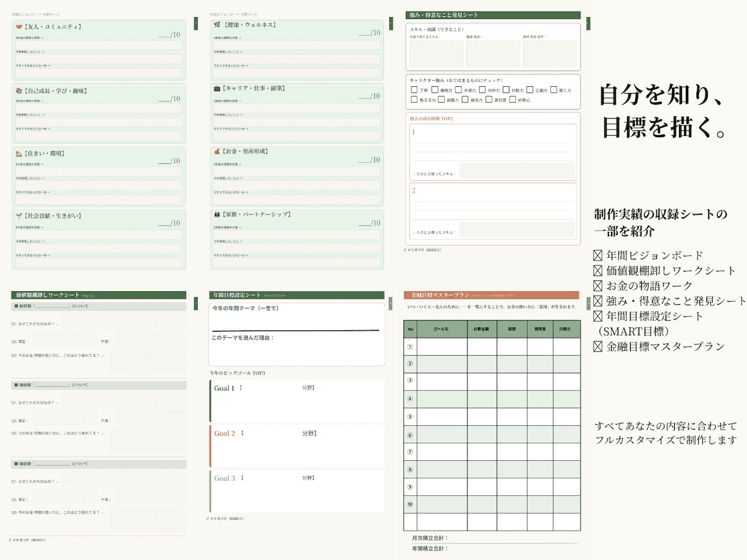This screenshot has height=560, width=747.
Task: Click the 年間ビジョンボード list entry
Action: tap(649, 256)
